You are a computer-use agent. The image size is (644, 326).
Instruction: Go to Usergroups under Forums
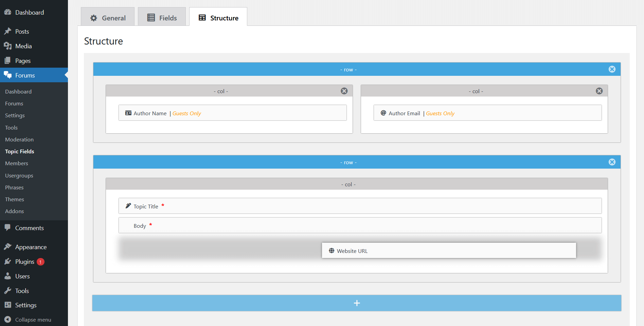click(19, 175)
